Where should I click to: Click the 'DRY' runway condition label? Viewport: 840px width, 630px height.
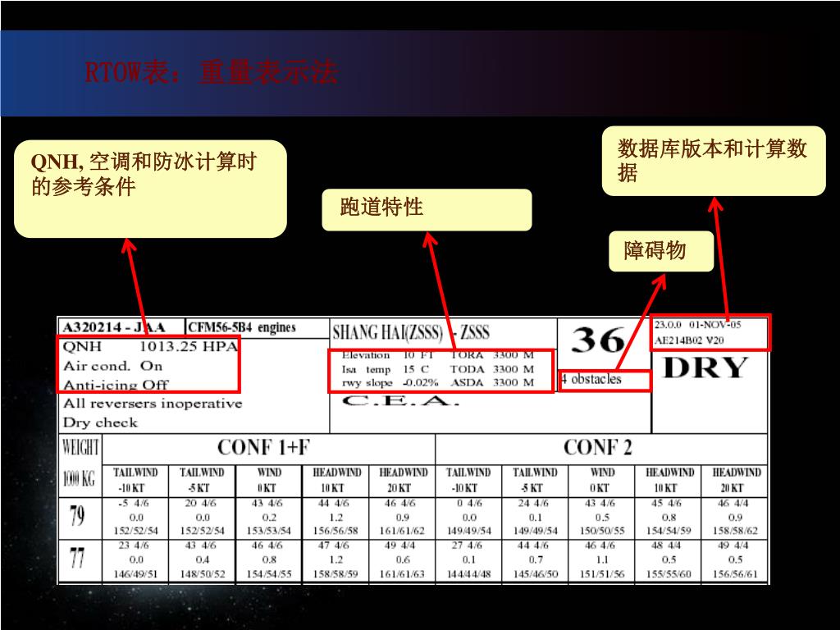tap(705, 368)
